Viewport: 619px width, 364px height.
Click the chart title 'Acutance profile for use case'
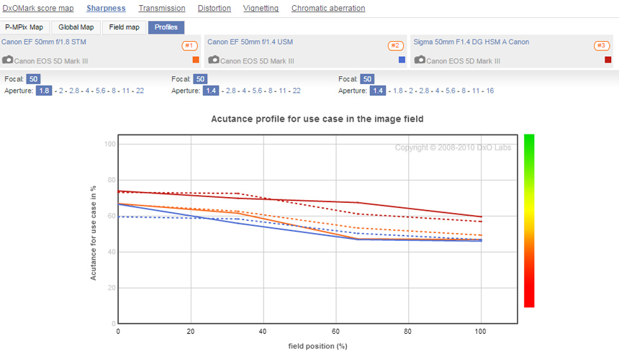click(317, 119)
